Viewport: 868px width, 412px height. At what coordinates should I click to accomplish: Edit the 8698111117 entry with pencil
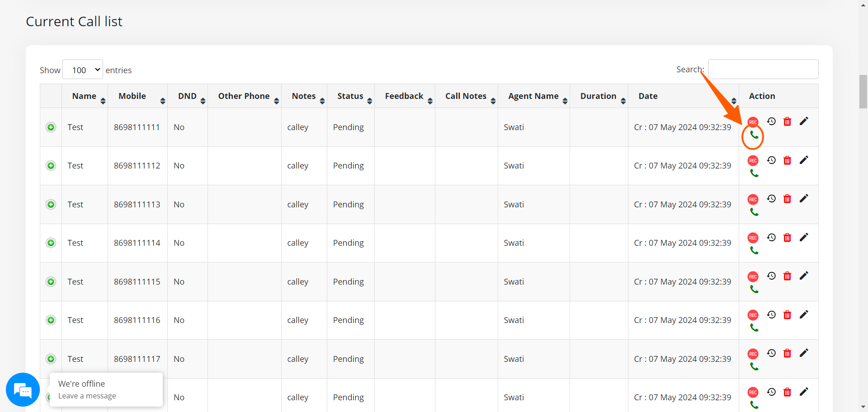point(804,353)
